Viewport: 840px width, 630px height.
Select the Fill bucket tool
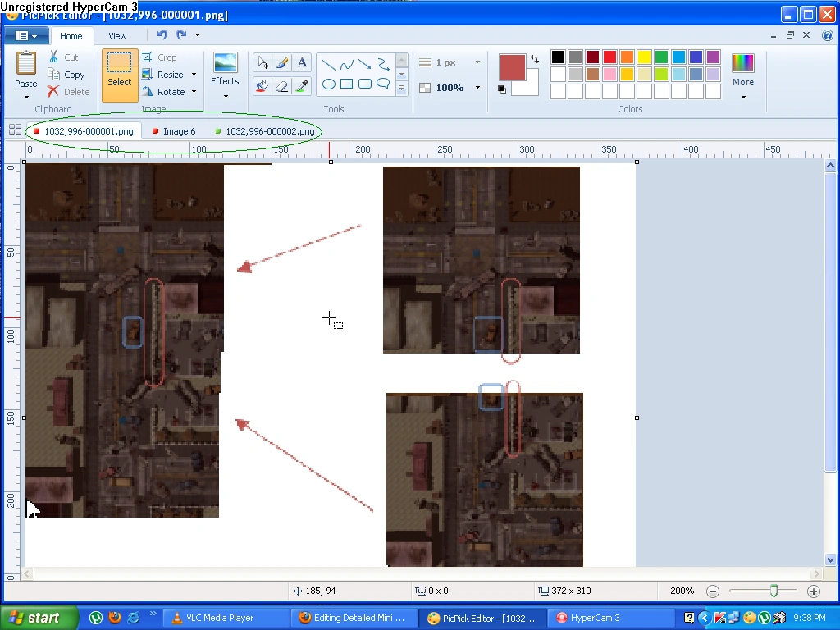click(262, 85)
